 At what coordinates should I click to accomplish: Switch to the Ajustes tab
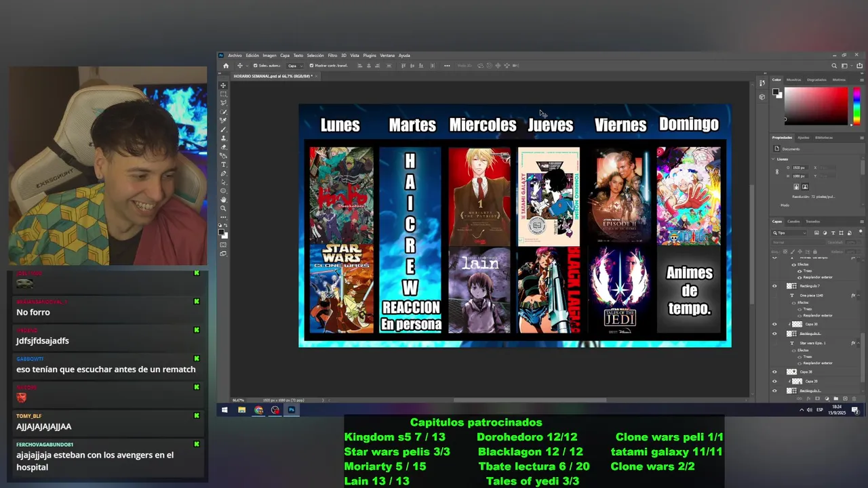pyautogui.click(x=803, y=138)
